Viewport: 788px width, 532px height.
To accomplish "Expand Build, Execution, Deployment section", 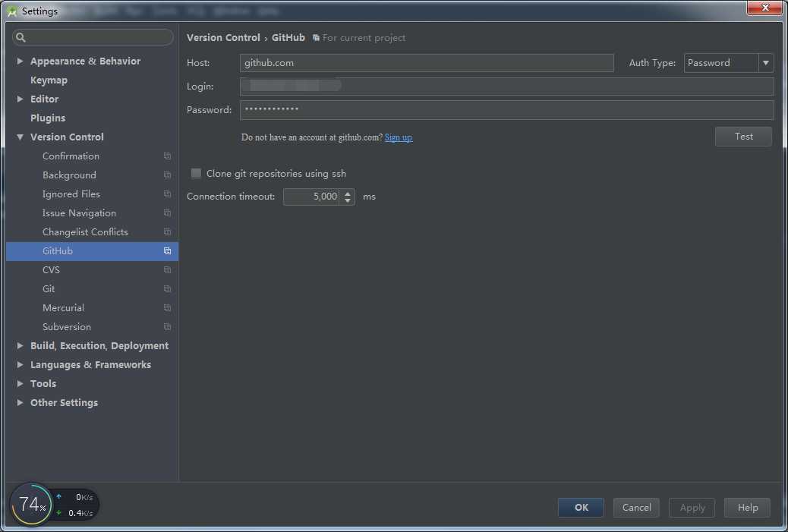I will (x=20, y=345).
